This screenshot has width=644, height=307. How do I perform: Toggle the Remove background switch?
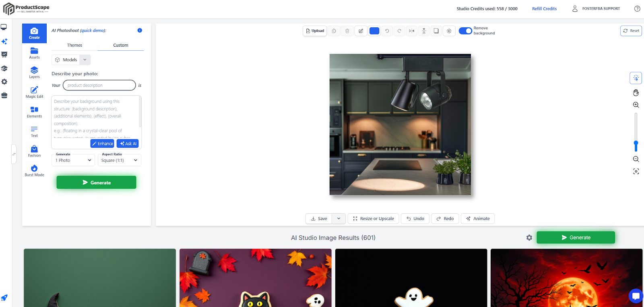pos(465,31)
